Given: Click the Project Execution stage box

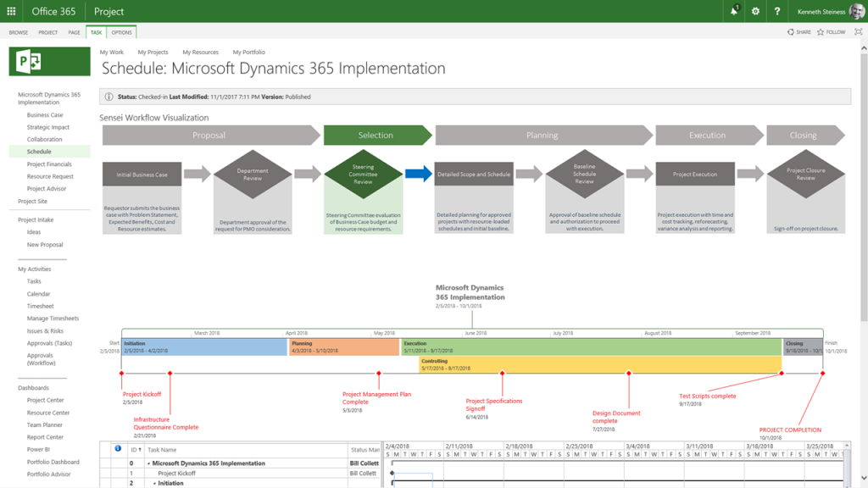Looking at the screenshot, I should coord(695,175).
